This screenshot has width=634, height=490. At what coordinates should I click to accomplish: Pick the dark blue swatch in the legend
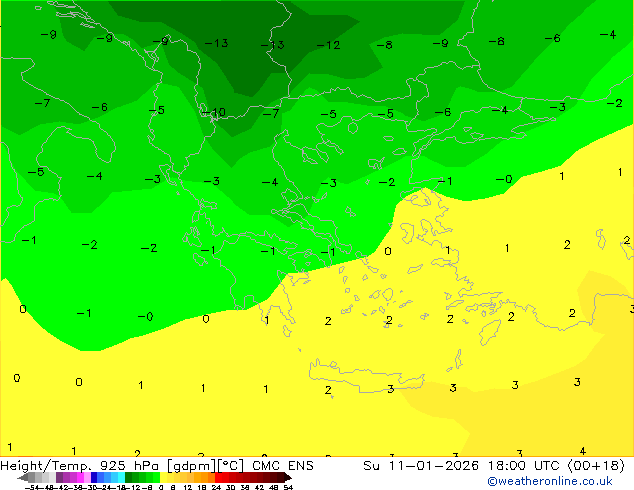tap(94, 477)
